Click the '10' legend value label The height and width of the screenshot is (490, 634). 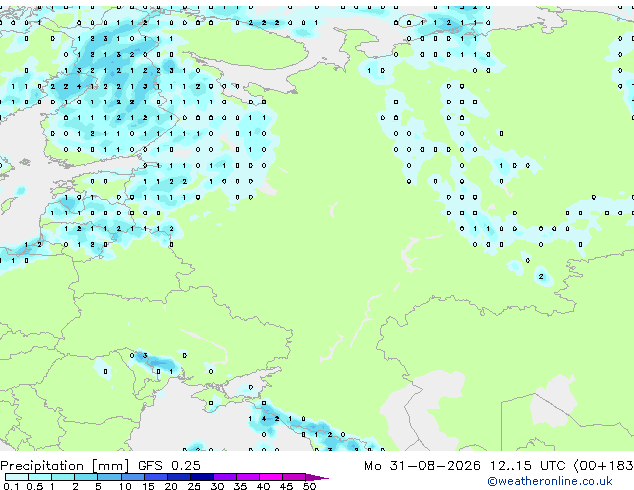(x=125, y=486)
